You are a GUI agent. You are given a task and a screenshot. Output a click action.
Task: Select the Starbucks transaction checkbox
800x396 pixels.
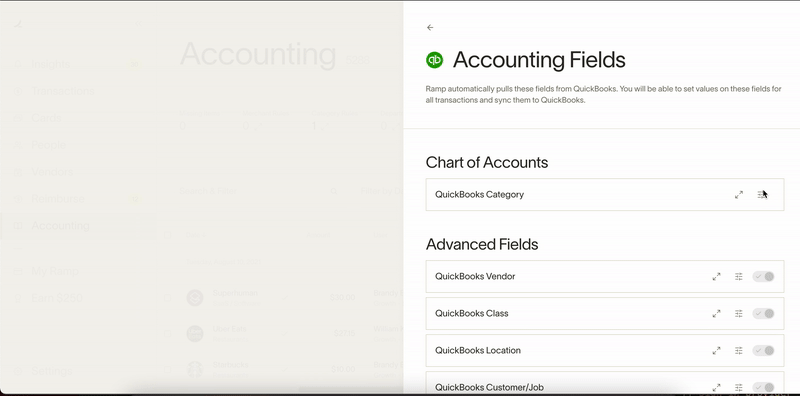click(167, 369)
